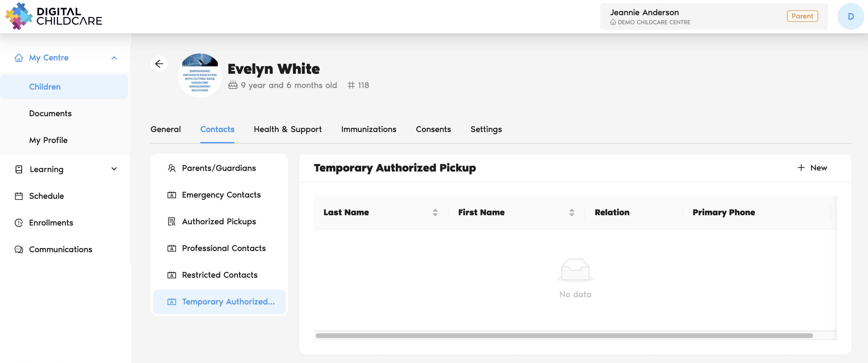Click the Schedule calendar icon

19,196
